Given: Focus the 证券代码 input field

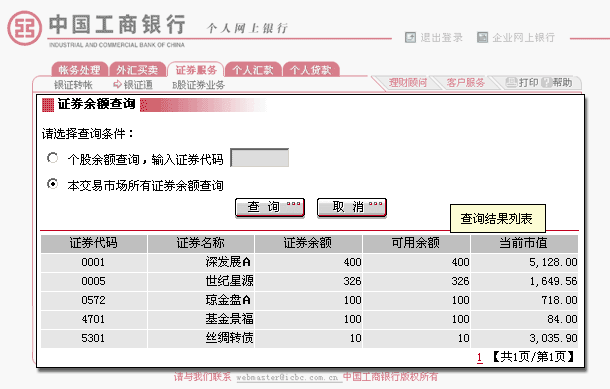Looking at the screenshot, I should pos(259,158).
